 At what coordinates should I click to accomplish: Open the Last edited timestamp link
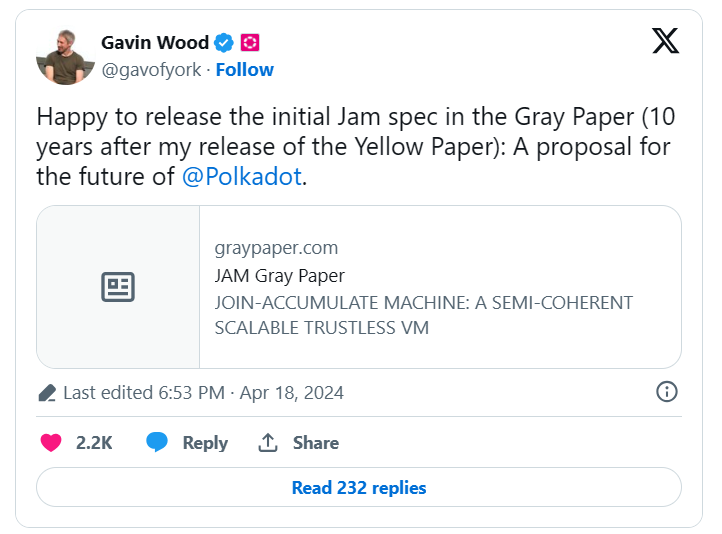click(203, 393)
